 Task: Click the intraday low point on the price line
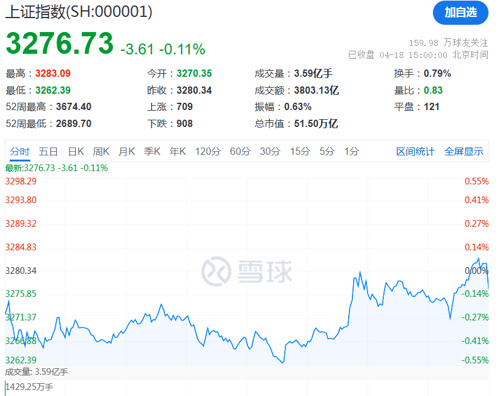pyautogui.click(x=283, y=362)
